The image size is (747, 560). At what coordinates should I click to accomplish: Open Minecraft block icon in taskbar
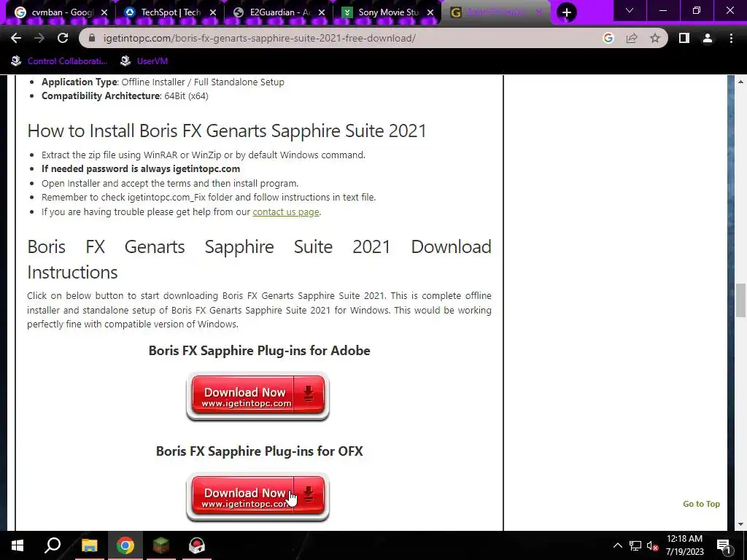pyautogui.click(x=161, y=545)
